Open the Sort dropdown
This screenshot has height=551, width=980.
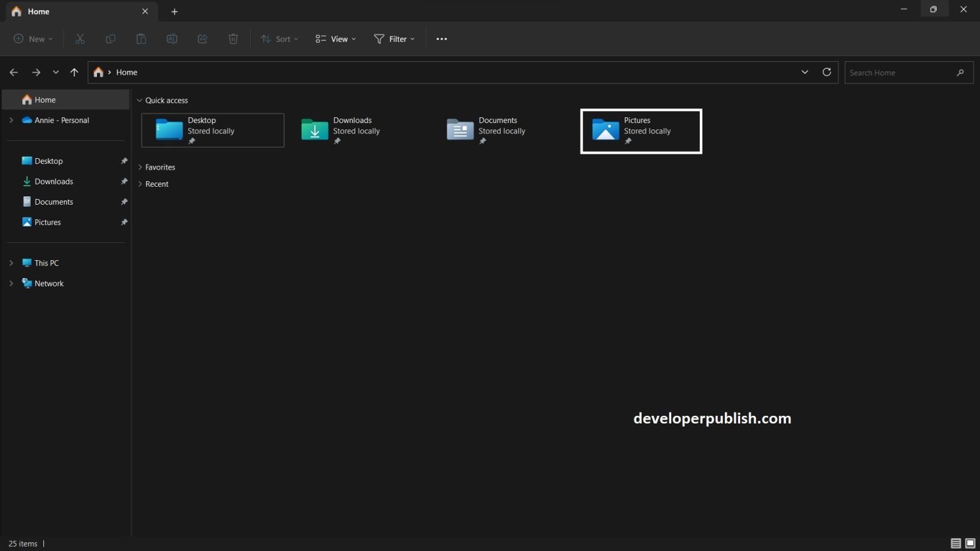[x=279, y=39]
